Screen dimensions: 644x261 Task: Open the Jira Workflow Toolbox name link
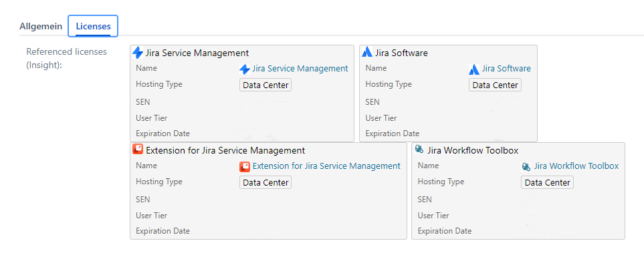(x=576, y=166)
